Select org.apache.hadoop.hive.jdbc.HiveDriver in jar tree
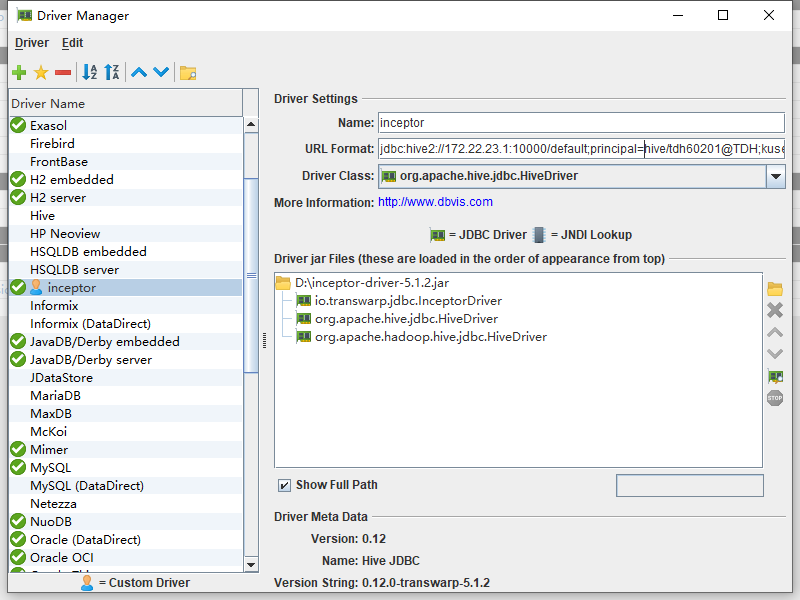Screen dimensions: 800x600 [430, 337]
